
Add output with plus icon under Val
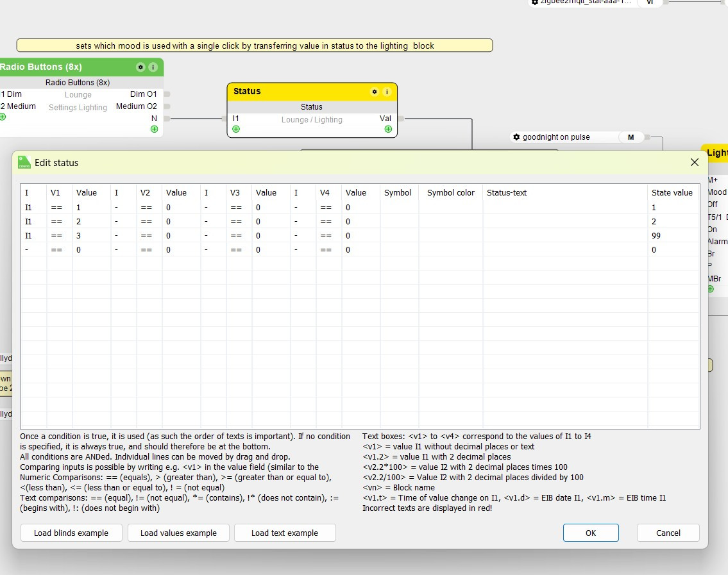(388, 129)
